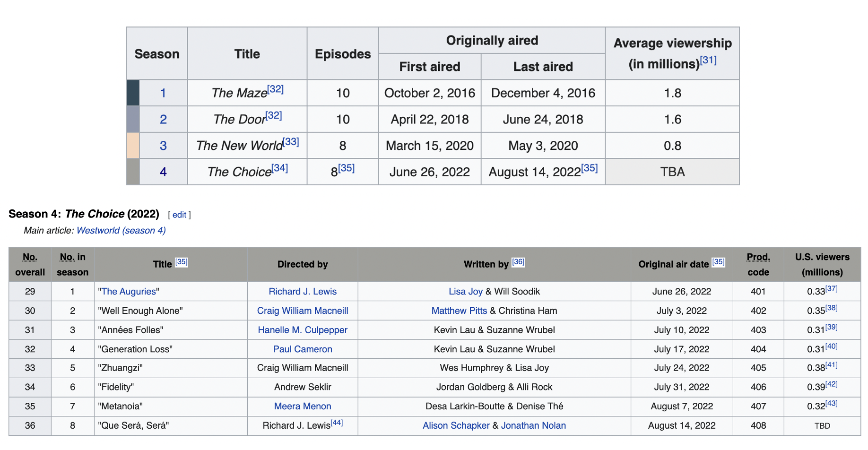Click production code 408 cell
868x450 pixels.
[x=758, y=426]
